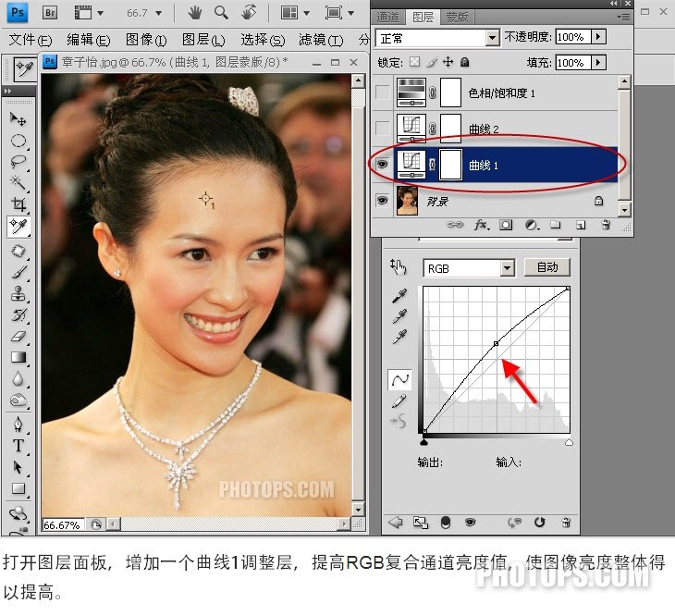Toggle lock image pixels brush icon

tap(432, 62)
